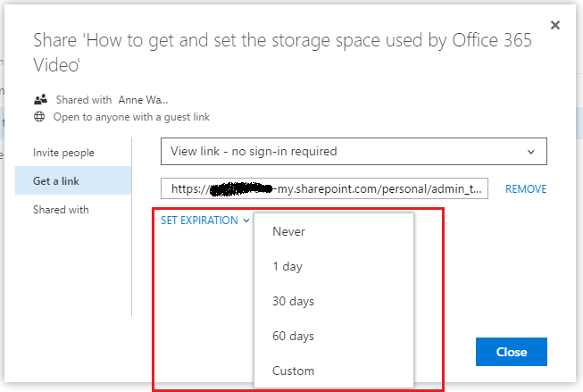Click the globe icon for guest link status
This screenshot has width=583, height=392.
[40, 117]
